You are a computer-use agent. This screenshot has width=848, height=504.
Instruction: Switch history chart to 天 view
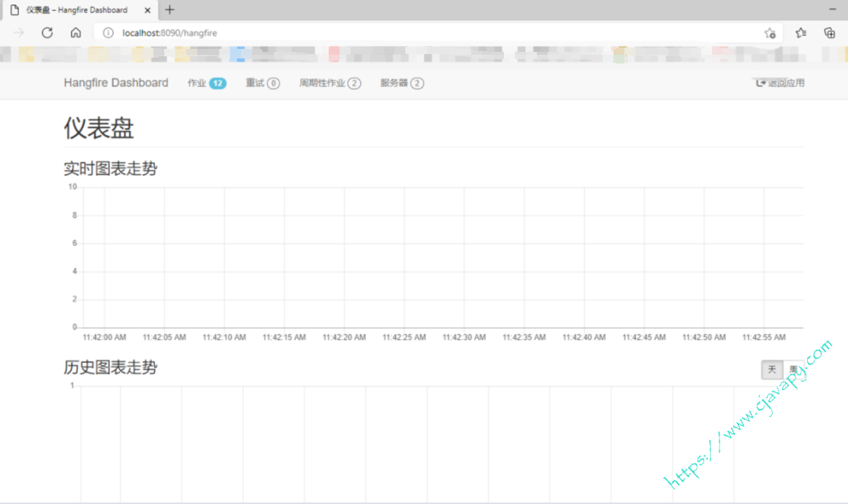click(x=771, y=370)
